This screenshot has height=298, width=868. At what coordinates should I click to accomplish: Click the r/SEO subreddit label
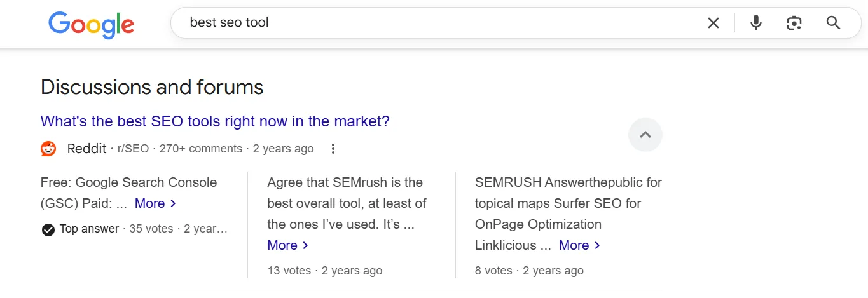(133, 149)
